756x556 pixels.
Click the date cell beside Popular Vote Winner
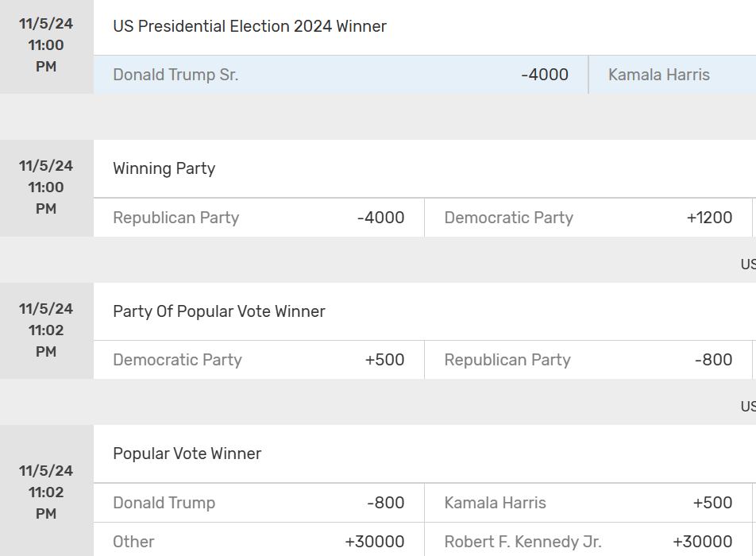[x=46, y=492]
